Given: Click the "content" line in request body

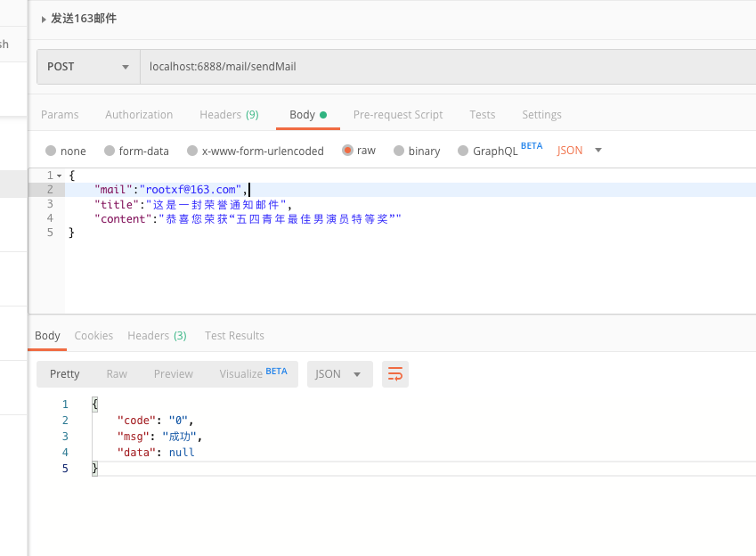Looking at the screenshot, I should (x=248, y=219).
